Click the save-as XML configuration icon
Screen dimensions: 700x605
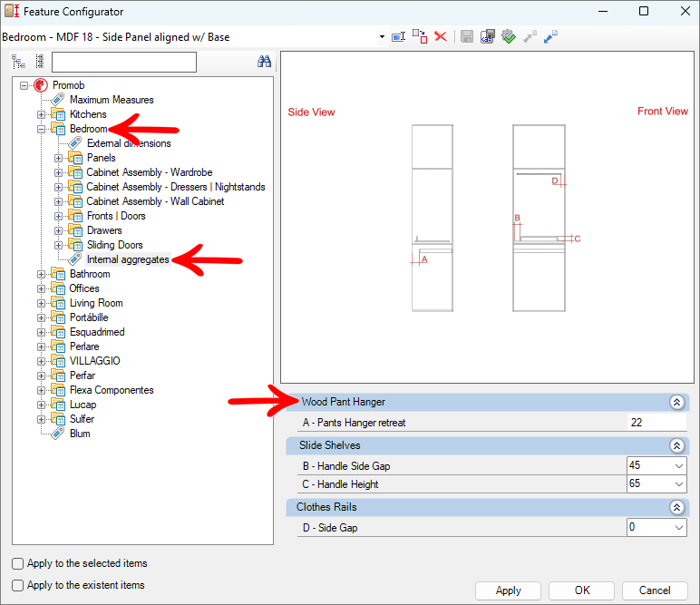pos(488,36)
